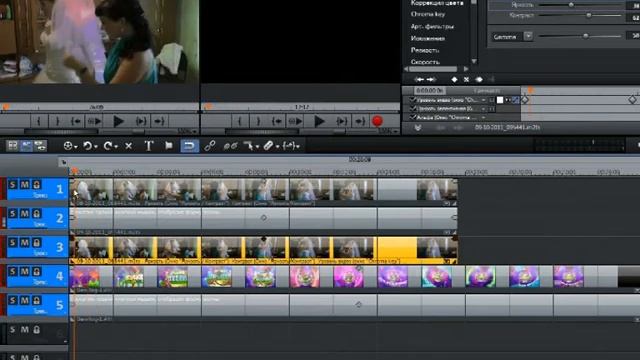Click effects list scroll-right arrow

[x=466, y=69]
